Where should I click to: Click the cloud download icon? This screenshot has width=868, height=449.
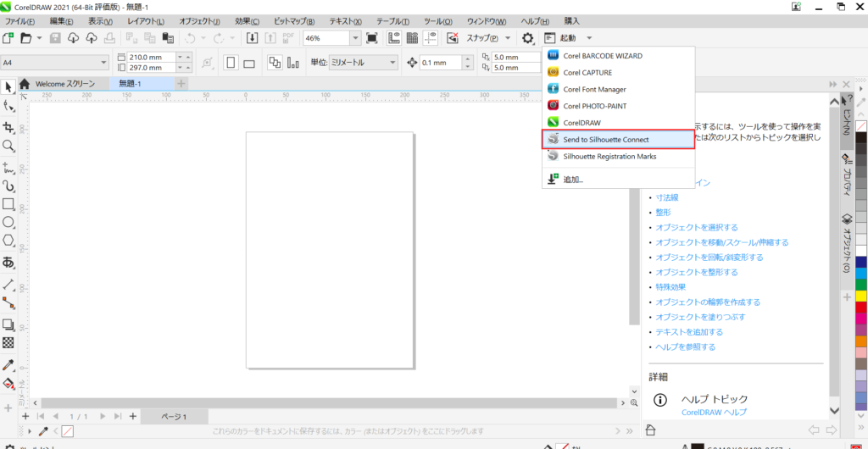[x=74, y=37]
